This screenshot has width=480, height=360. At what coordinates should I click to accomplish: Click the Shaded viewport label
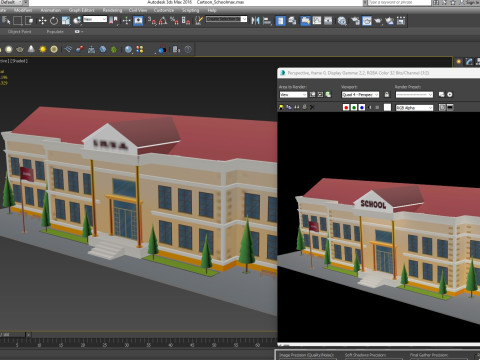point(19,61)
